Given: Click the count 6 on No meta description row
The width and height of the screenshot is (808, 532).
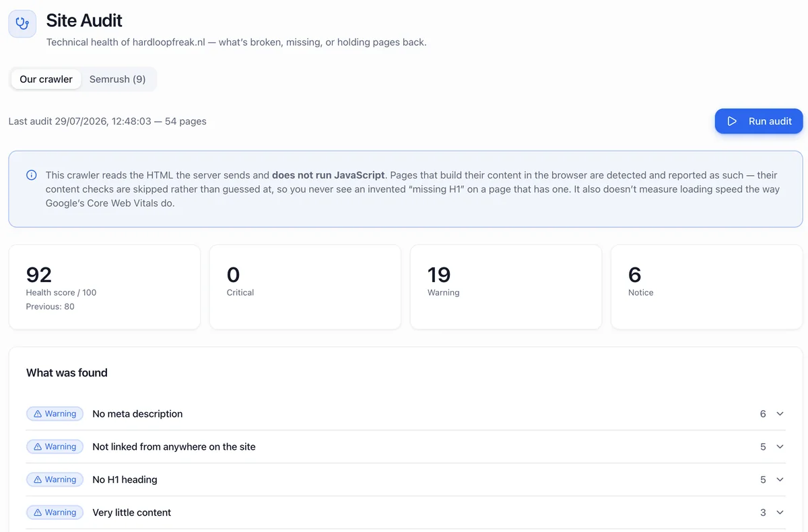Looking at the screenshot, I should pos(763,414).
